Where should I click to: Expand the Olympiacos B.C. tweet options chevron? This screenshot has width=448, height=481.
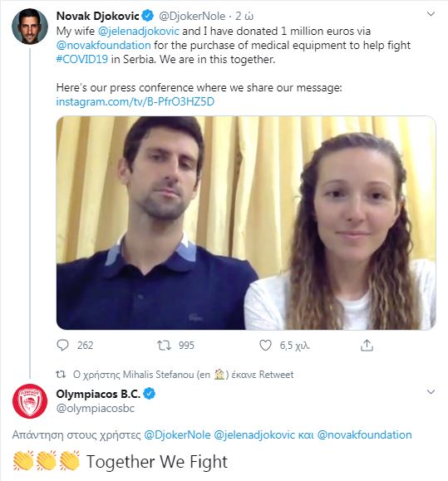[431, 392]
